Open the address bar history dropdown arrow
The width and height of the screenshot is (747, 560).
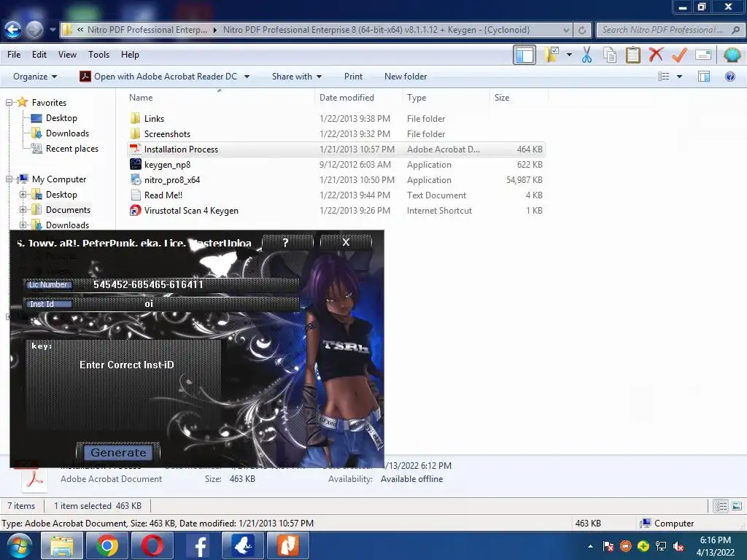pyautogui.click(x=566, y=30)
